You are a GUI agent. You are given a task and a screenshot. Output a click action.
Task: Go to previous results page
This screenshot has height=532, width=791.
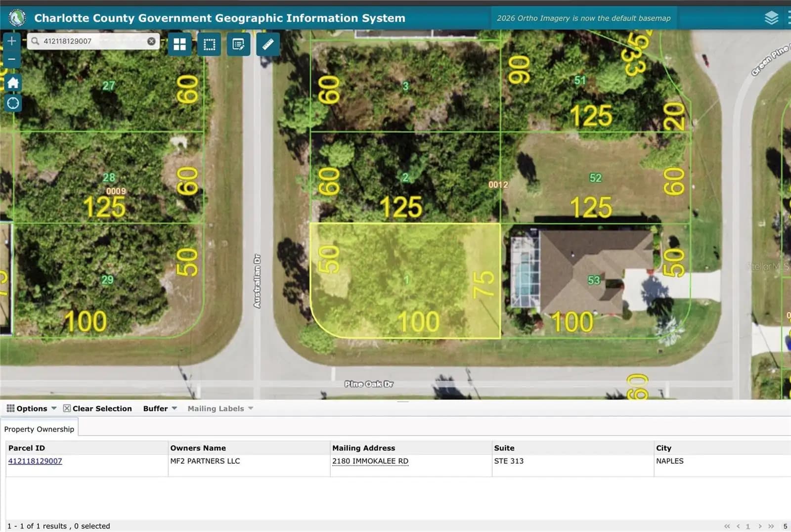click(x=738, y=526)
